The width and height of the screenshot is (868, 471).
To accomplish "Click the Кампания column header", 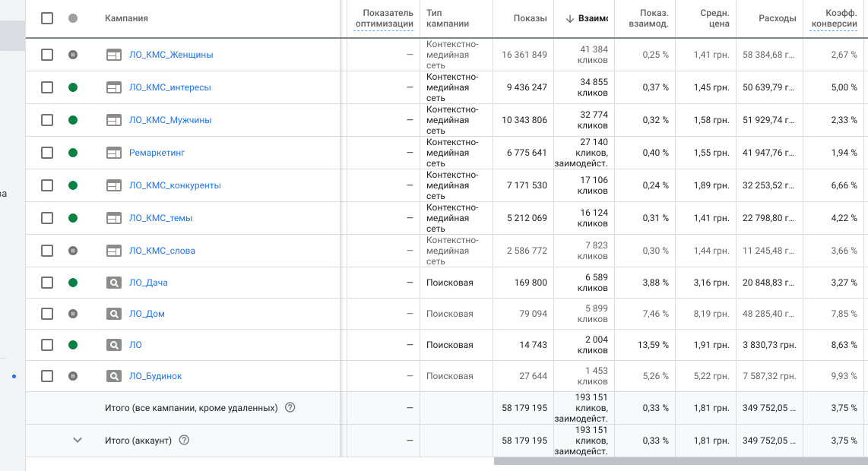I will tap(126, 18).
